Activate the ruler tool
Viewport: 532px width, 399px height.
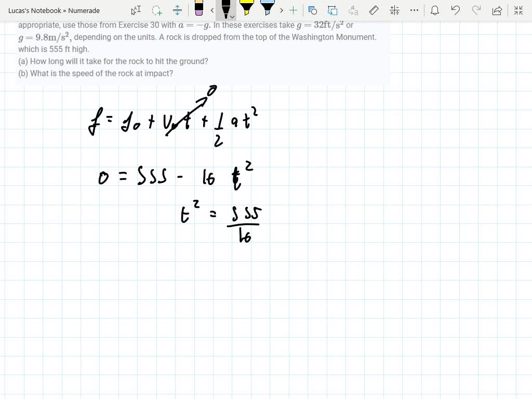pyautogui.click(x=373, y=10)
